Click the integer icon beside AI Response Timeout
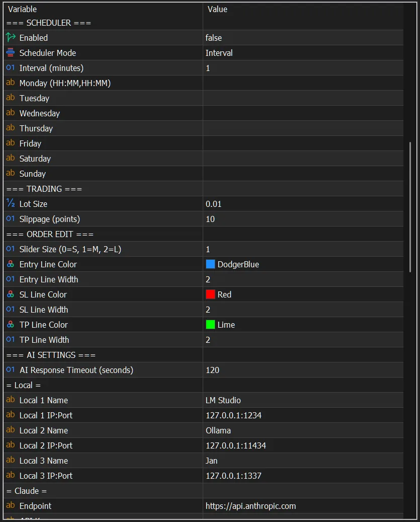Viewport: 420px width, 522px height. tap(11, 369)
